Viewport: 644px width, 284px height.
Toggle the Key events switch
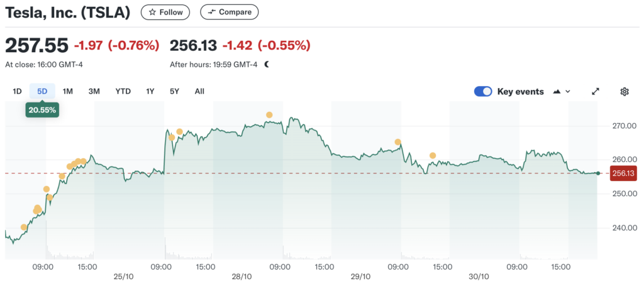(x=483, y=91)
